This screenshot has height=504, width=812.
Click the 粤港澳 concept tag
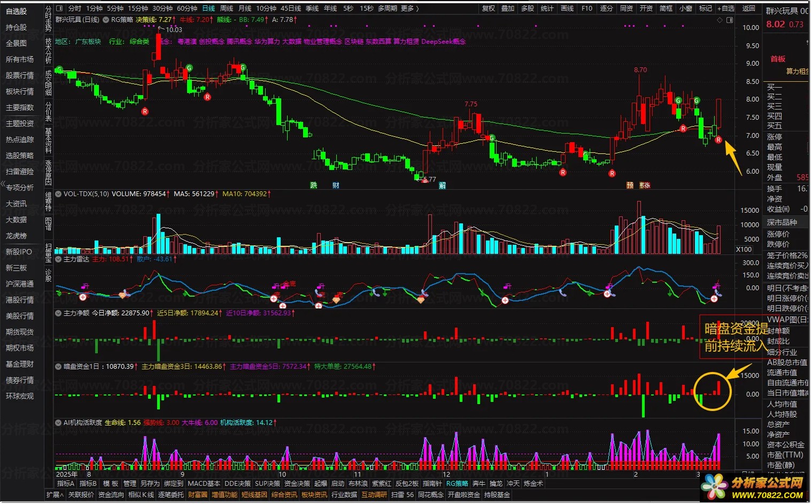click(x=187, y=41)
